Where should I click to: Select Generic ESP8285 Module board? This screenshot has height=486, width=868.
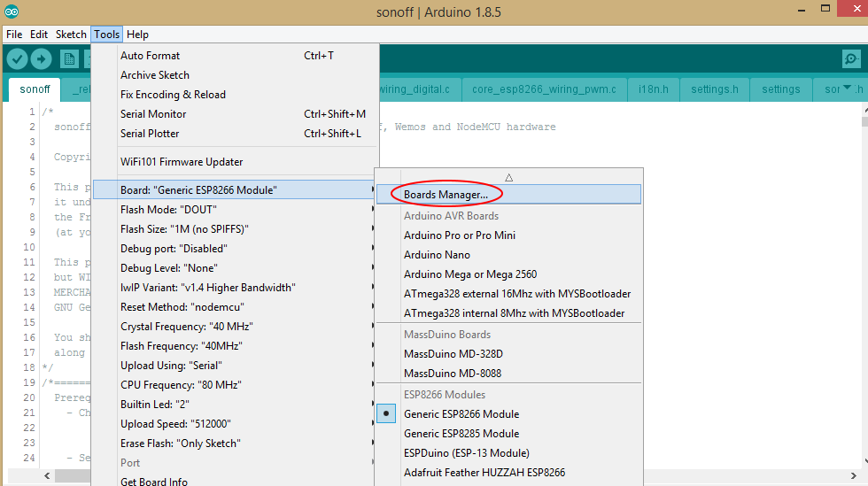pos(508,434)
